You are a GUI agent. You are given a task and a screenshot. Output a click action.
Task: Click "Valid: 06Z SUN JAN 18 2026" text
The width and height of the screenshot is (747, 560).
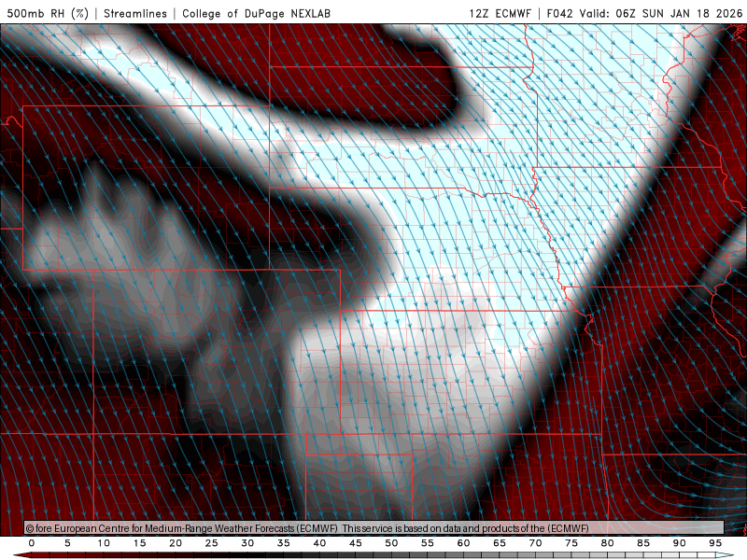click(661, 13)
